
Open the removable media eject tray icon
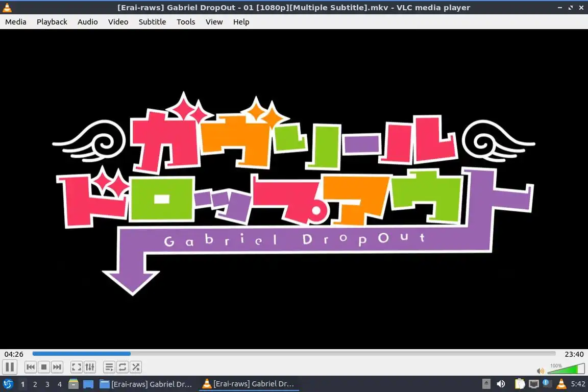coord(486,384)
